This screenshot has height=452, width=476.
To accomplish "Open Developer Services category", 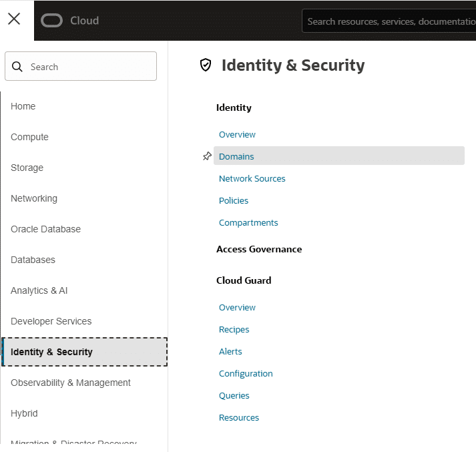I will pos(51,321).
